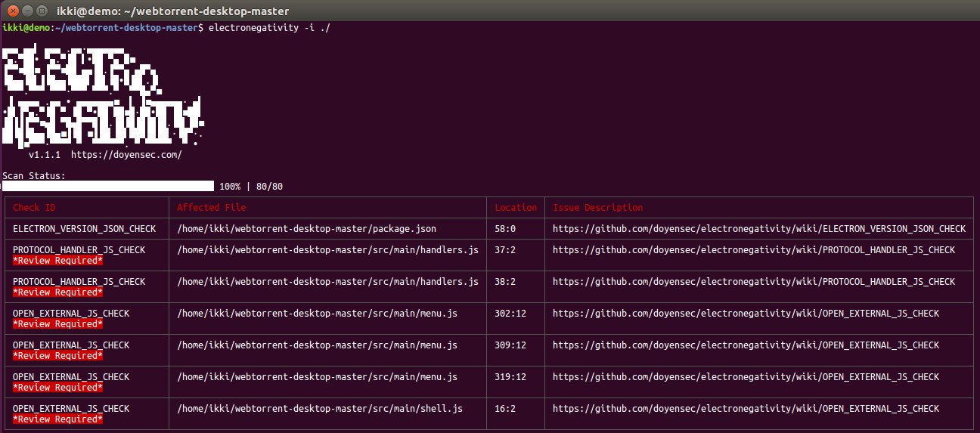Open the ELECTRON_VERSION_JSON_CHECK wiki link
Screen dimensions: 980x433
(x=758, y=229)
